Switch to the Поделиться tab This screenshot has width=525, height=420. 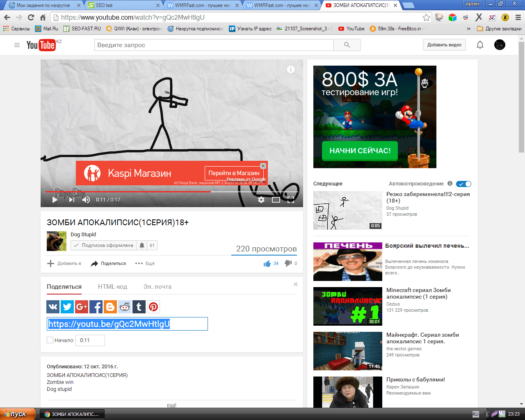[x=64, y=287]
